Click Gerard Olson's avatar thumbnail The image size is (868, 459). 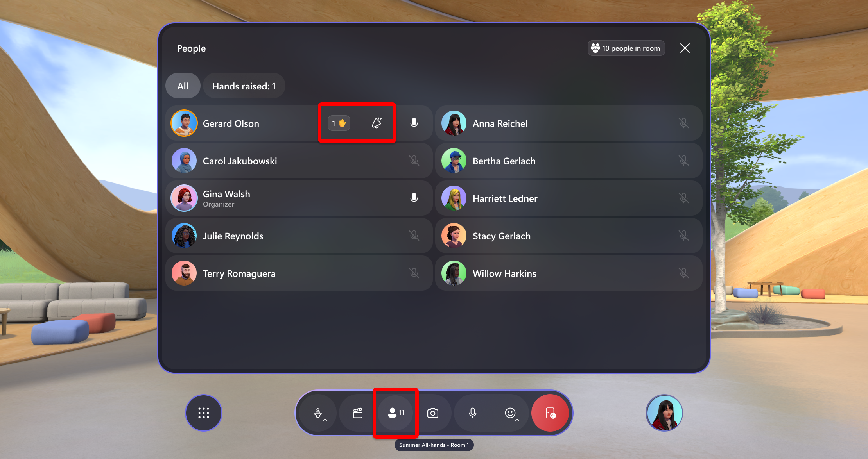[x=185, y=123]
